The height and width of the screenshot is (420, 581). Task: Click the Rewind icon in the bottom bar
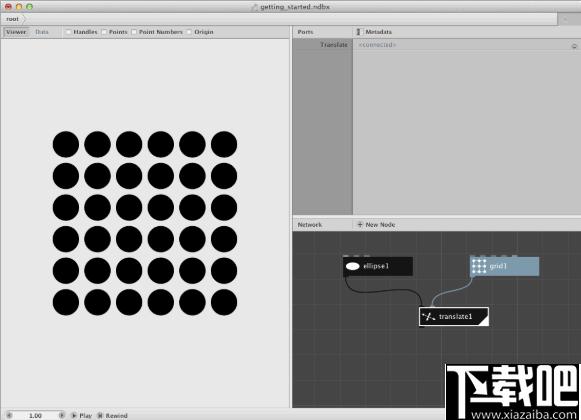click(100, 416)
